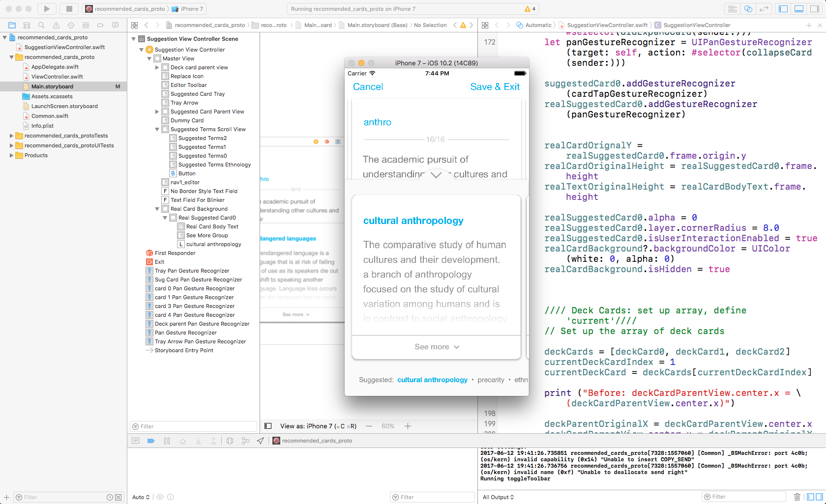This screenshot has width=826, height=504.
Task: Select Assets.xcassets in navigator
Action: 52,96
